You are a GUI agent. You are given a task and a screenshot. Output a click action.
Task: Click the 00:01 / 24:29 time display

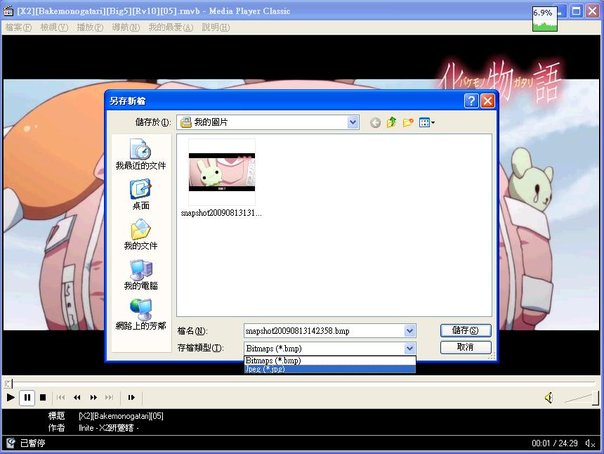[x=555, y=443]
